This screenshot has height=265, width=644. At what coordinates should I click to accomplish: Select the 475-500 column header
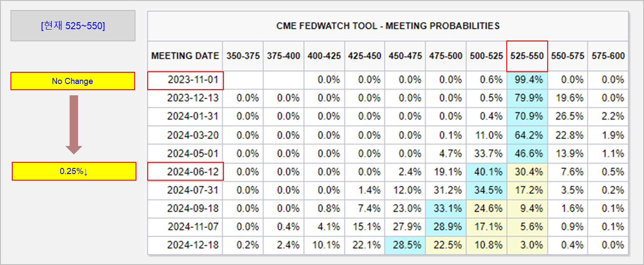click(446, 56)
